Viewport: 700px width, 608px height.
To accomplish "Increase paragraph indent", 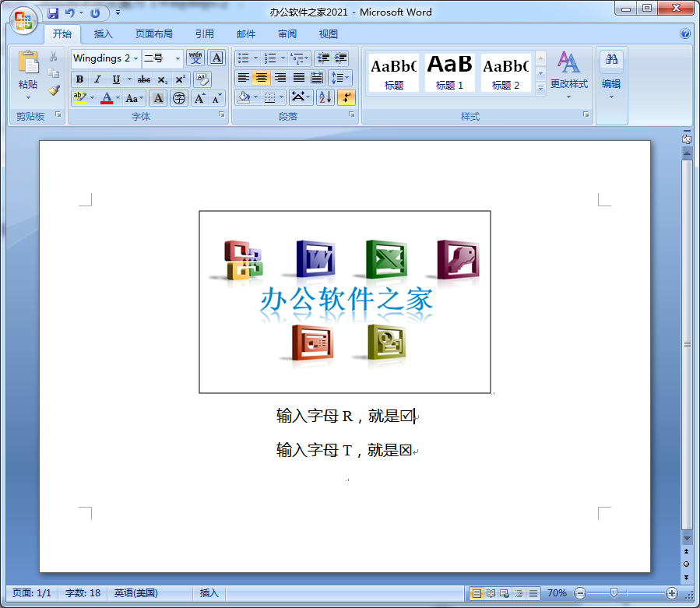I will pyautogui.click(x=340, y=58).
